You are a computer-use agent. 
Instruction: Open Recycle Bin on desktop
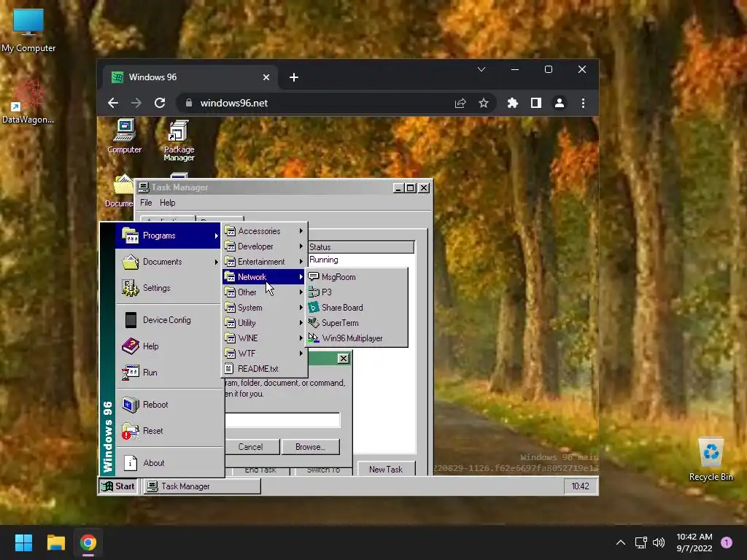(x=711, y=459)
